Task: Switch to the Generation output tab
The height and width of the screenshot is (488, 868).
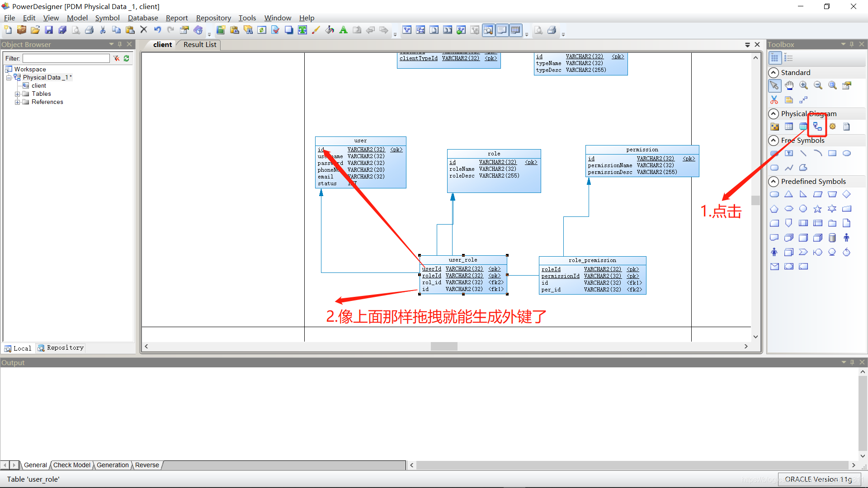Action: [113, 465]
